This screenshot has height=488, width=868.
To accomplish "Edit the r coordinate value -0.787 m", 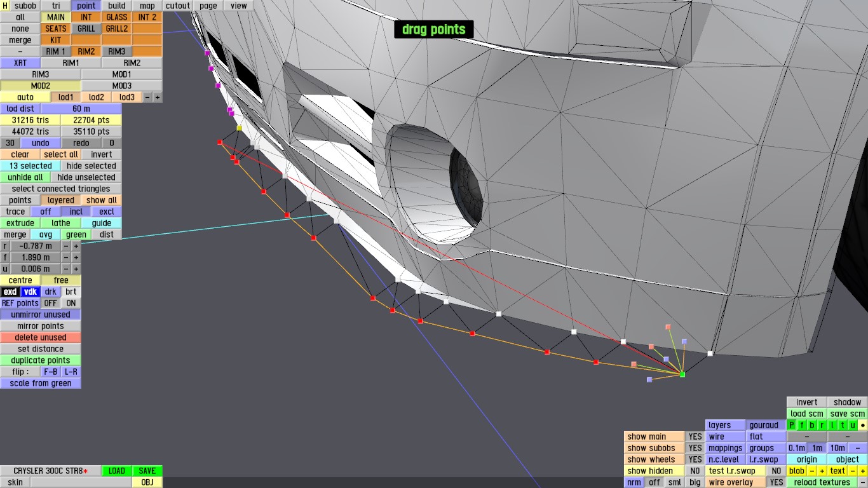I will pos(36,246).
